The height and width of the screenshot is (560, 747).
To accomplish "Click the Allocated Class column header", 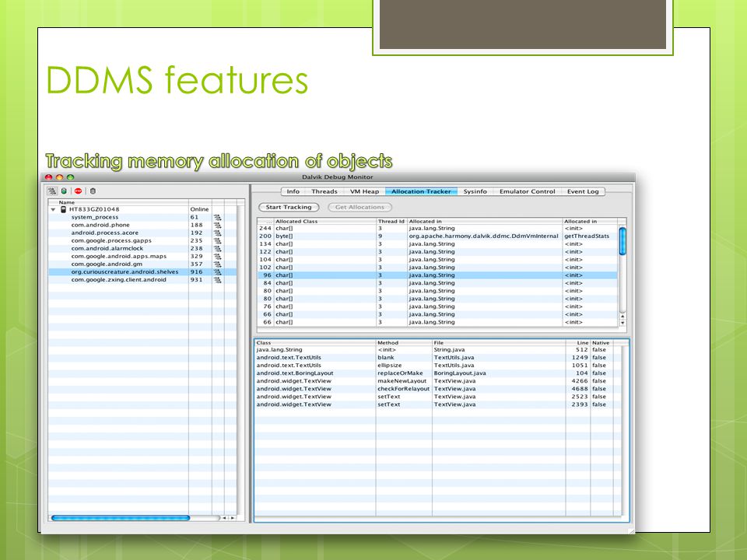I will point(325,222).
